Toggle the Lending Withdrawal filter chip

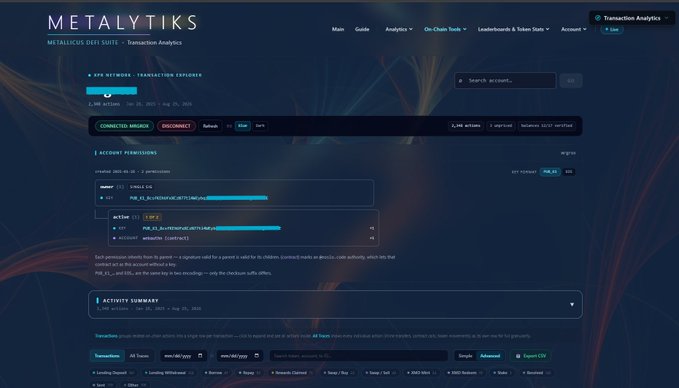(x=169, y=373)
